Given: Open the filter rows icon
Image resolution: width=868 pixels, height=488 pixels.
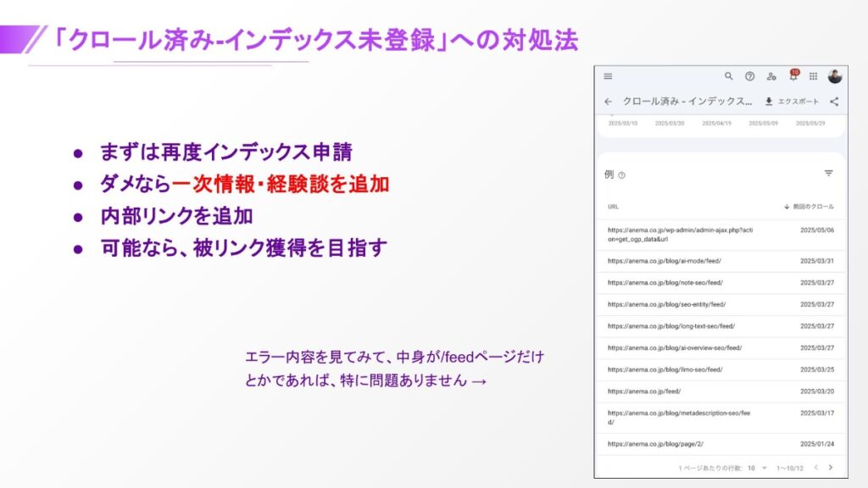Looking at the screenshot, I should [828, 174].
